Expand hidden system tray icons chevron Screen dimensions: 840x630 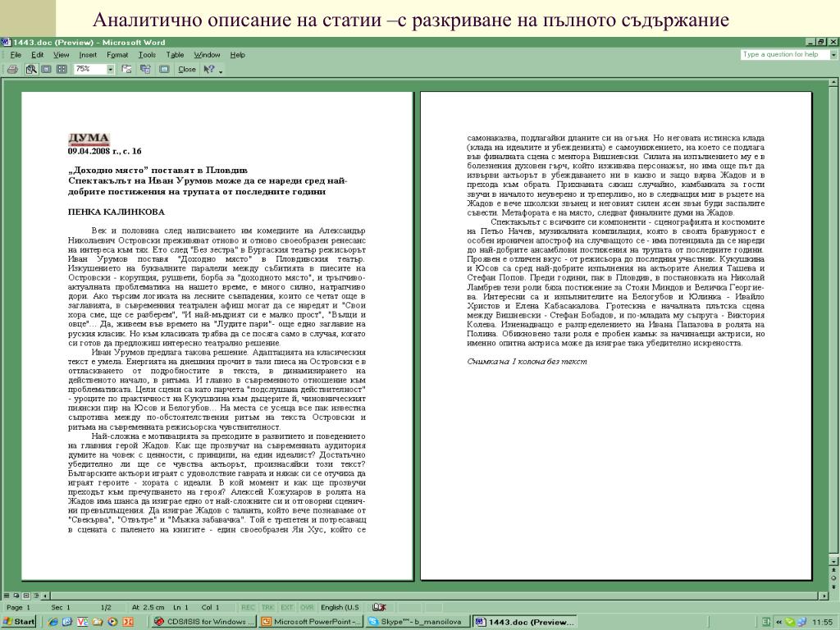pos(779,622)
